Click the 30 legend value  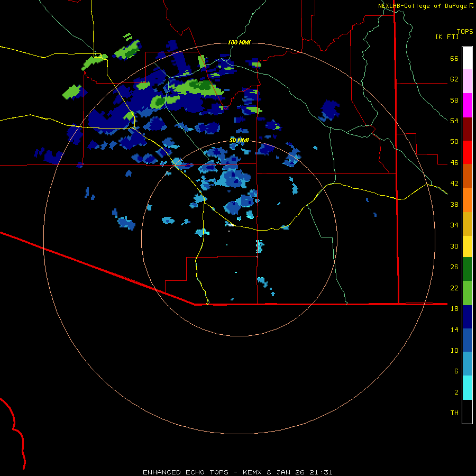[x=454, y=246]
